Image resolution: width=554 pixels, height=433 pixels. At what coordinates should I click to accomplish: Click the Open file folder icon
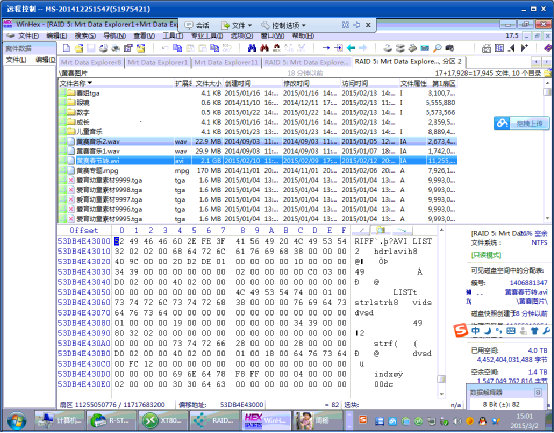[79, 48]
